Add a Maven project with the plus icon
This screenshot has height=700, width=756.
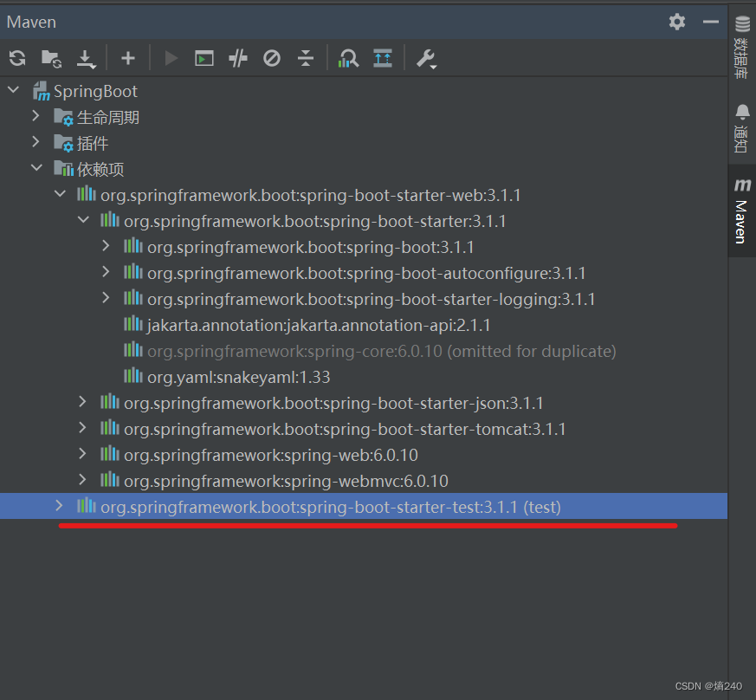[127, 58]
